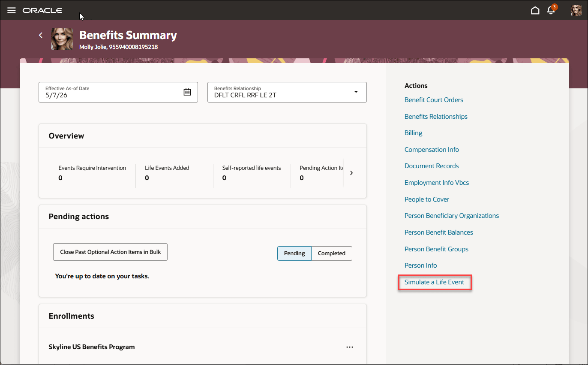Click Molly Jolie's profile photo

click(62, 39)
